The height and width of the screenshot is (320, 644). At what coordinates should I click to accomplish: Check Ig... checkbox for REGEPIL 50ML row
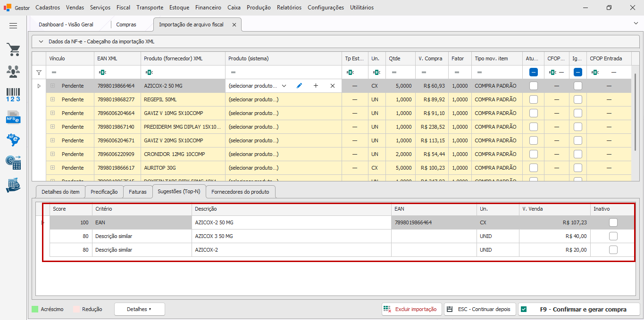(578, 99)
